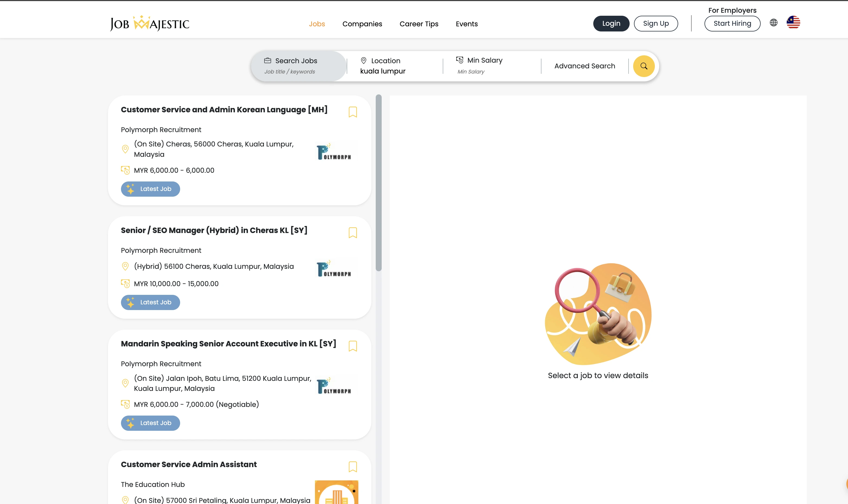Click The Education Hub company logo
The height and width of the screenshot is (504, 848).
[x=336, y=492]
